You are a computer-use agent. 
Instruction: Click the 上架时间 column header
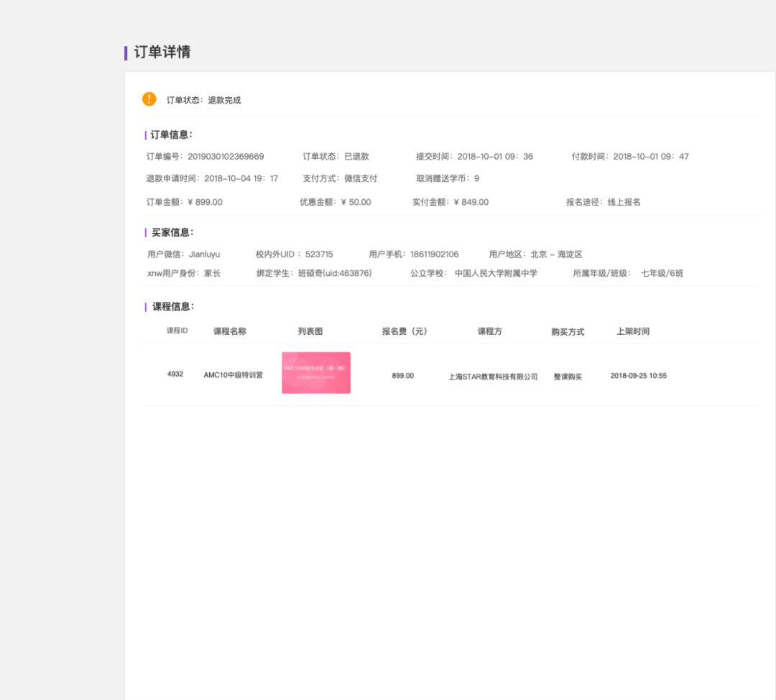click(x=632, y=331)
